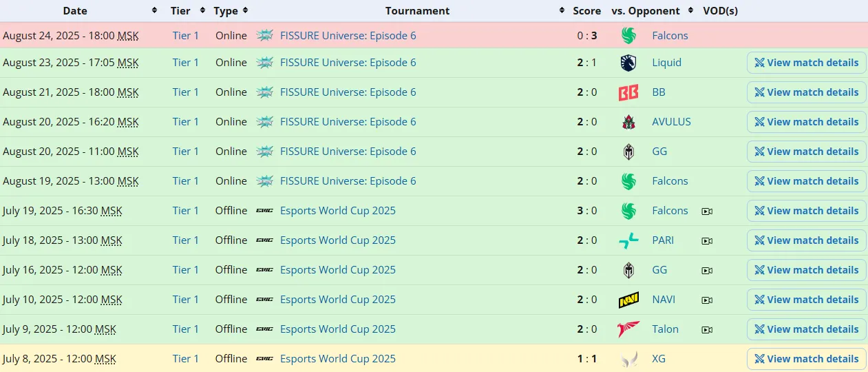
Task: Open Esports World Cup 2025 link, July 16 row
Action: pos(338,270)
